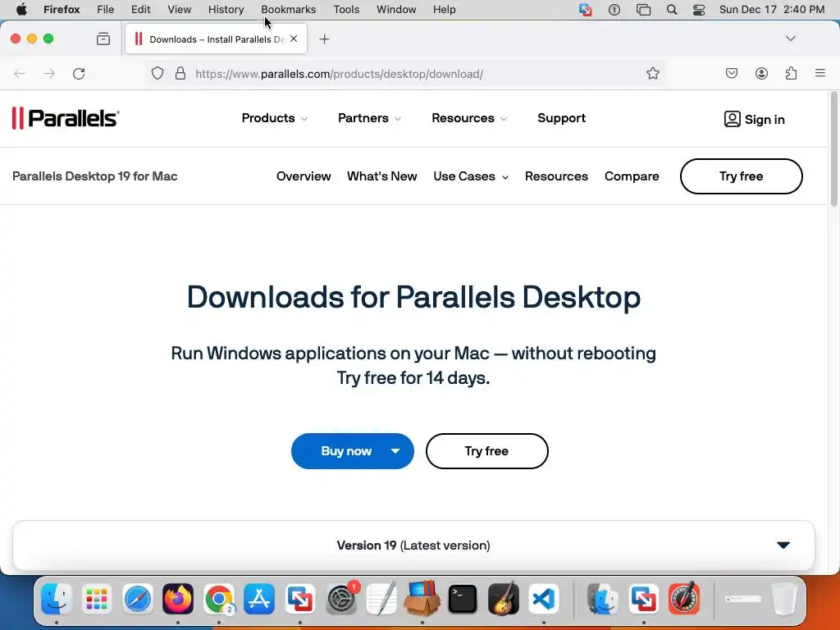Image resolution: width=840 pixels, height=630 pixels.
Task: Open the Firefox account icon
Action: pos(761,73)
